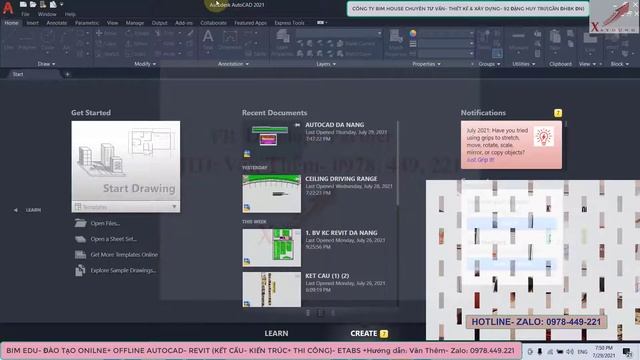
Task: Open the AutoCAD application menu logo
Action: [8, 8]
